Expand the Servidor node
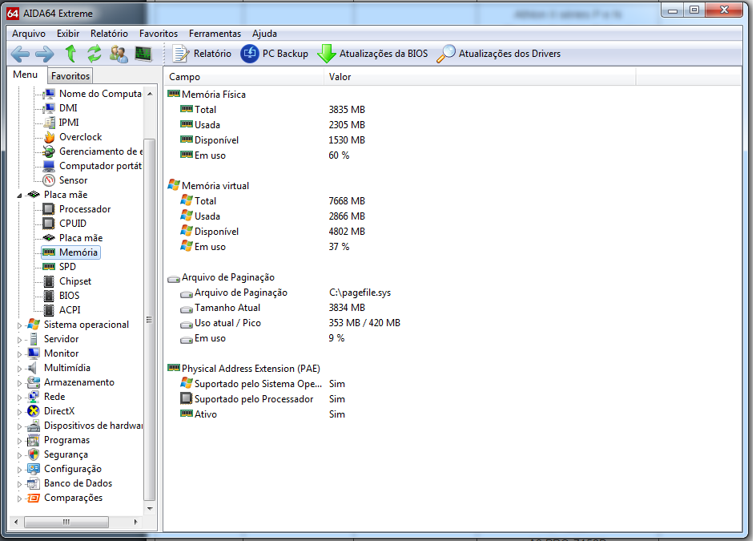 click(19, 341)
